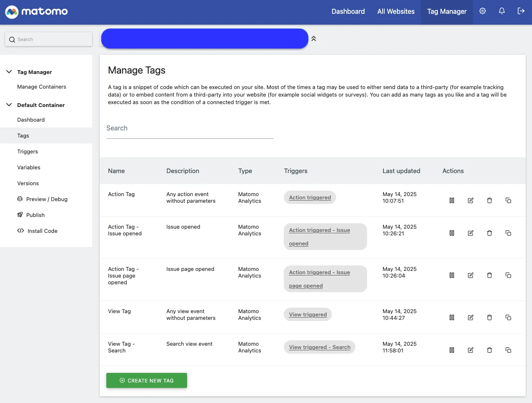Go to Dashboard in the top navigation
The height and width of the screenshot is (403, 532).
pos(348,12)
